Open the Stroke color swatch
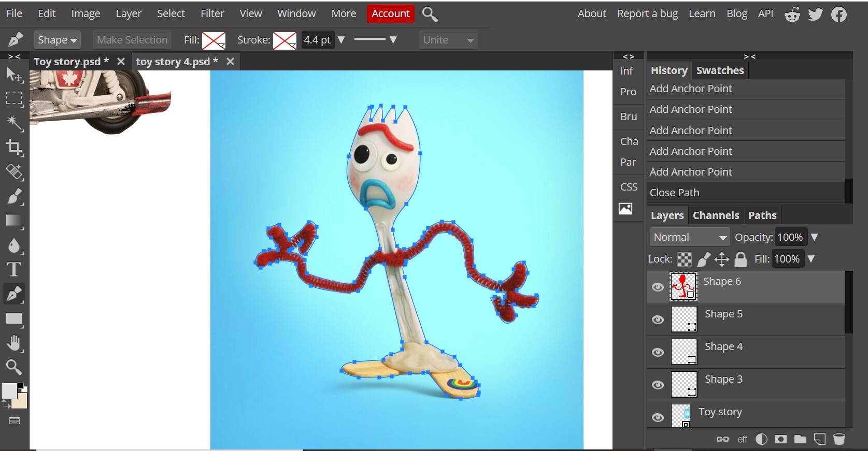Screen dimensions: 868x451 [284, 40]
